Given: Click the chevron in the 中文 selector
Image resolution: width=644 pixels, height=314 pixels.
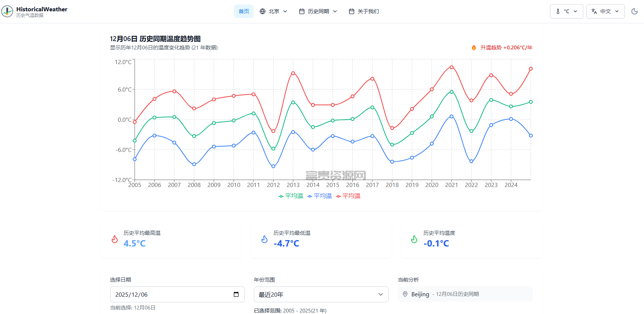Looking at the screenshot, I should 617,11.
